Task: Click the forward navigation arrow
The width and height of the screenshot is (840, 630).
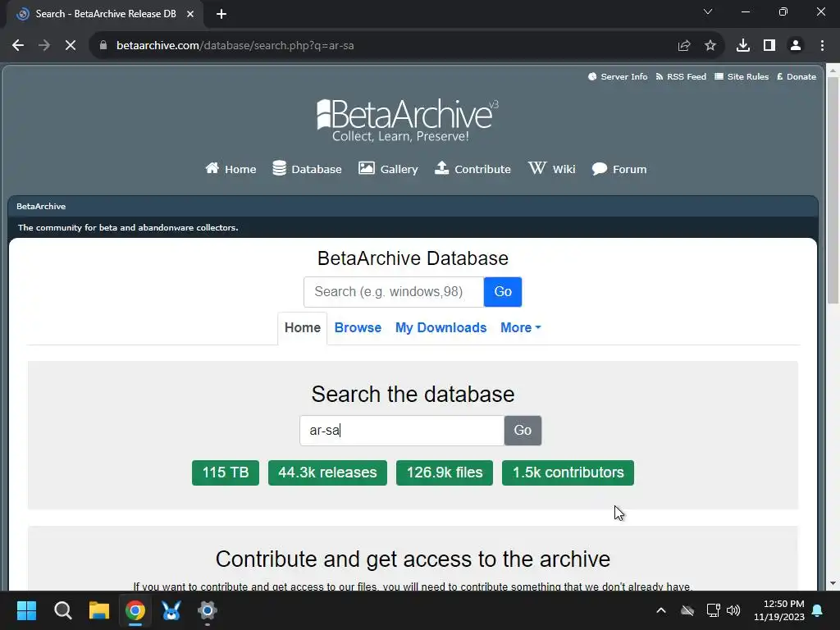Action: [x=44, y=46]
